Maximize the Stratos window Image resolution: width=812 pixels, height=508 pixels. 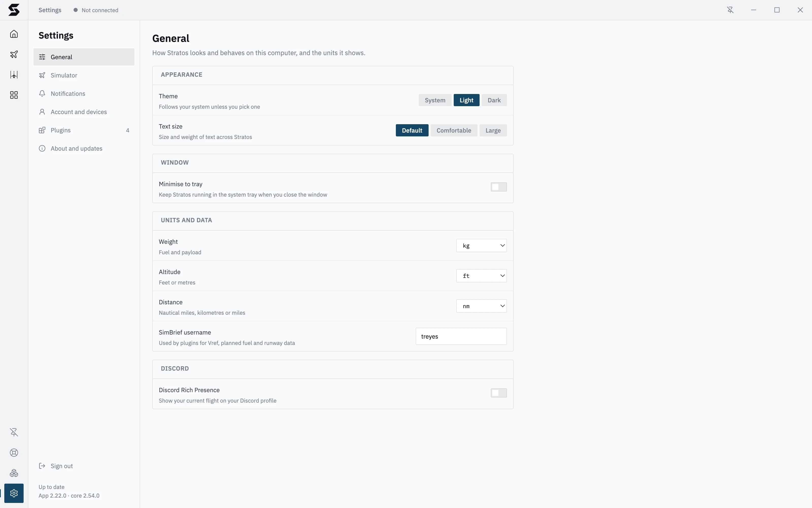click(x=777, y=10)
